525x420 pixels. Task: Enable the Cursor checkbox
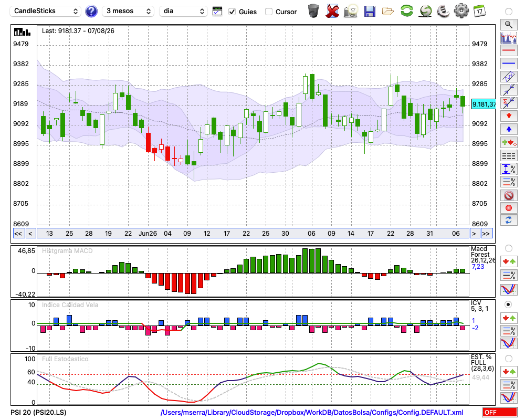click(x=268, y=12)
